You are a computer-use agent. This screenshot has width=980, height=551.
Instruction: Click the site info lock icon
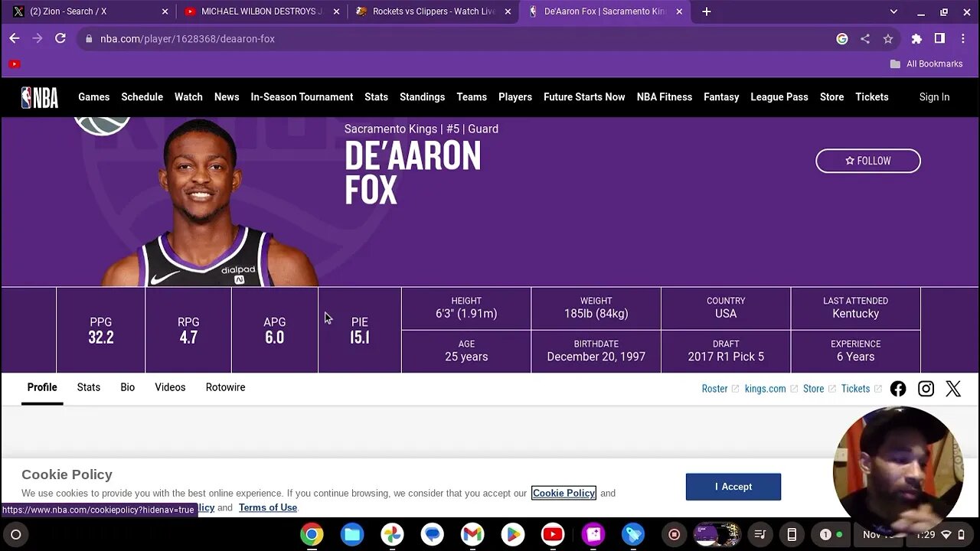pos(90,39)
